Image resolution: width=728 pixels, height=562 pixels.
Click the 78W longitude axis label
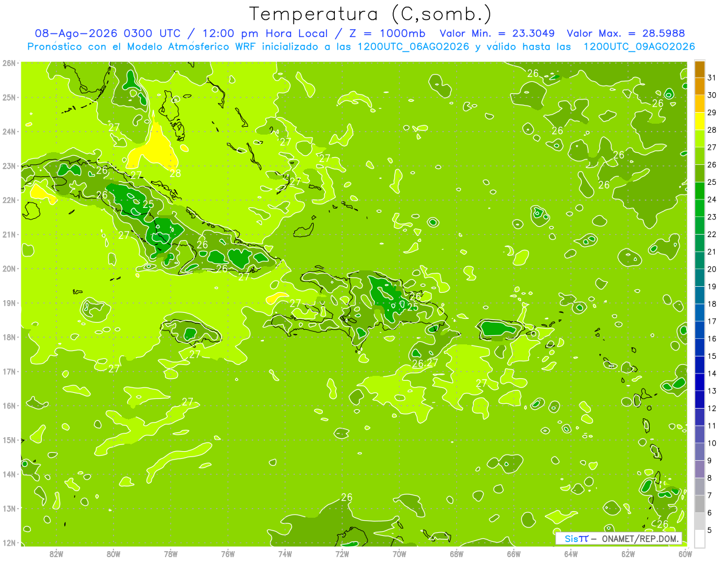point(170,554)
